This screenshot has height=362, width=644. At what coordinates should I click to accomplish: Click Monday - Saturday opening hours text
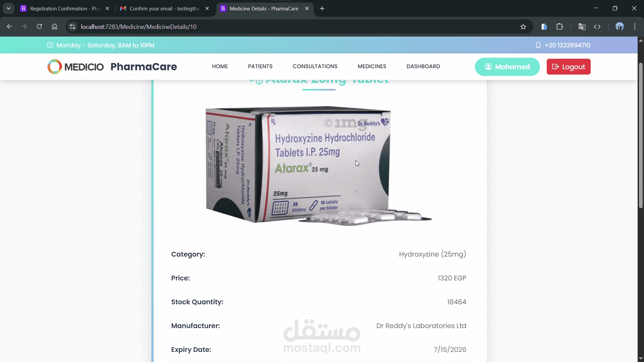coord(105,45)
